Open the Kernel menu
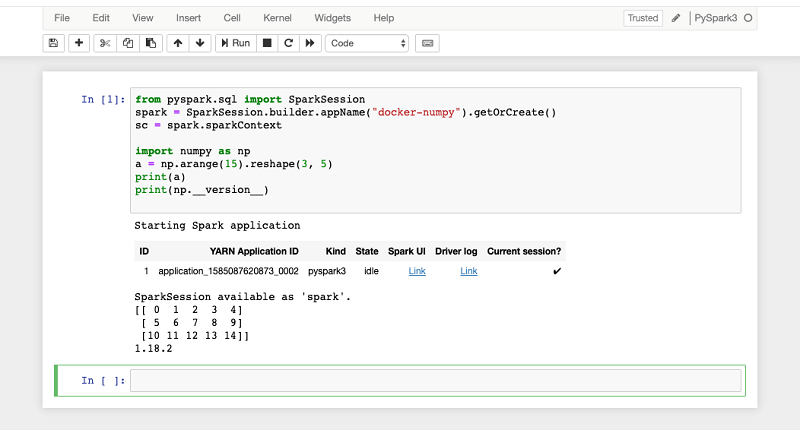 click(277, 18)
